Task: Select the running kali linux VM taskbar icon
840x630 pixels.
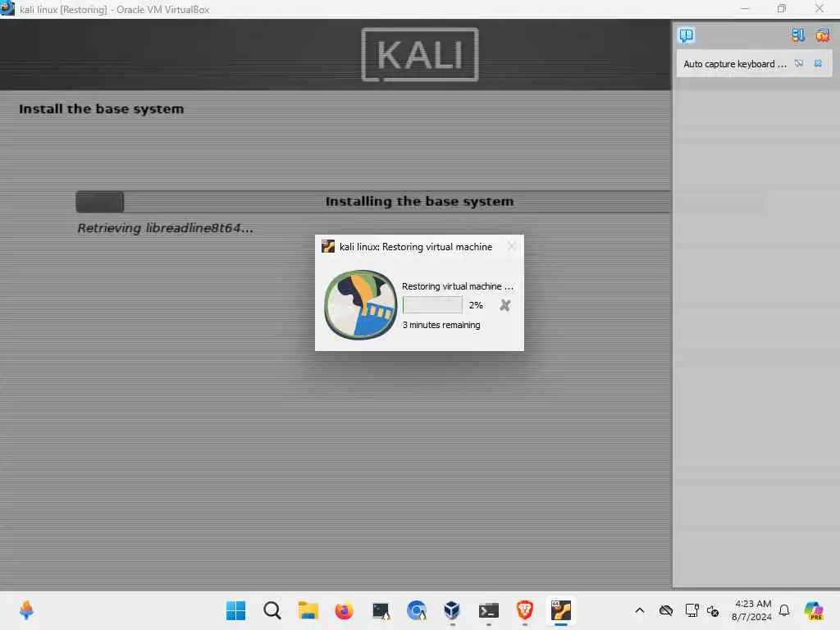Action: tap(561, 610)
